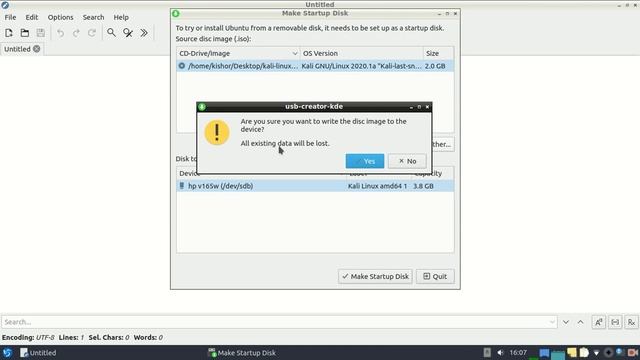Open the Edit menu
The height and width of the screenshot is (360, 640).
pos(31,17)
